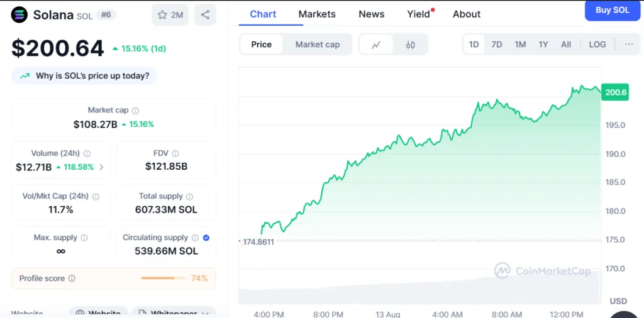Click the 74% profile score value
The width and height of the screenshot is (644, 318).
click(199, 278)
